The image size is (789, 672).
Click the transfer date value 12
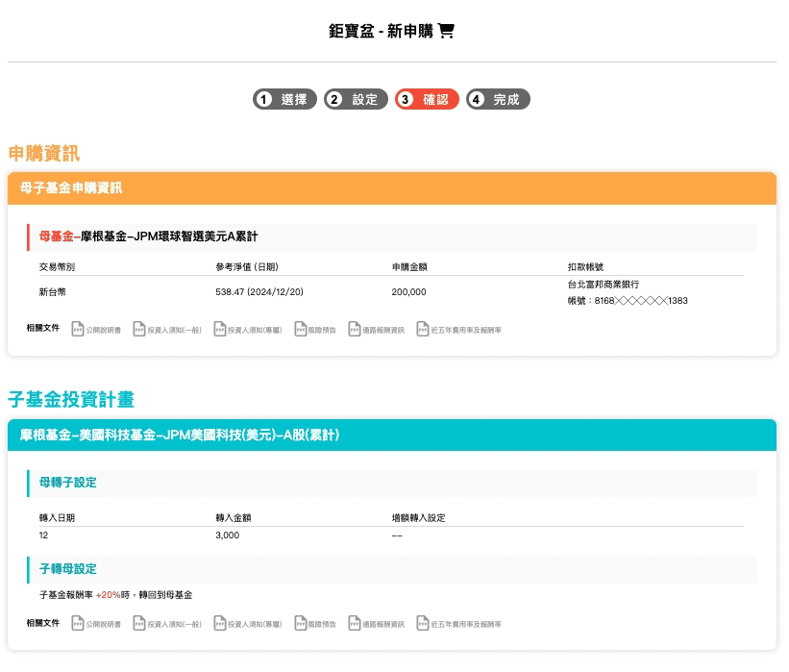(x=44, y=535)
